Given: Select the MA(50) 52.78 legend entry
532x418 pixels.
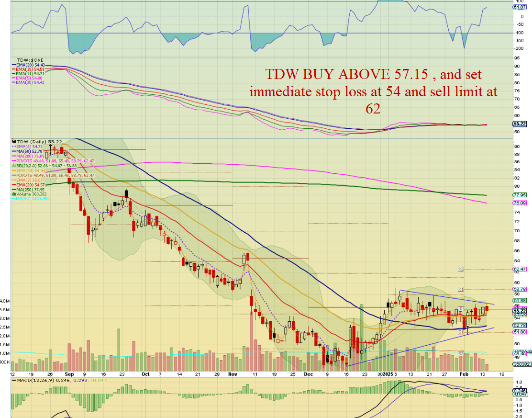Looking at the screenshot, I should click(27, 151).
